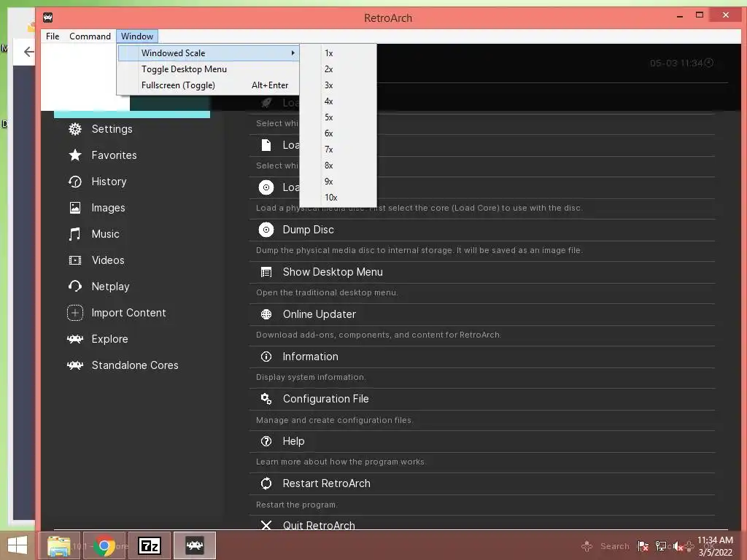Open the File menu
Image resolution: width=747 pixels, height=560 pixels.
tap(53, 36)
